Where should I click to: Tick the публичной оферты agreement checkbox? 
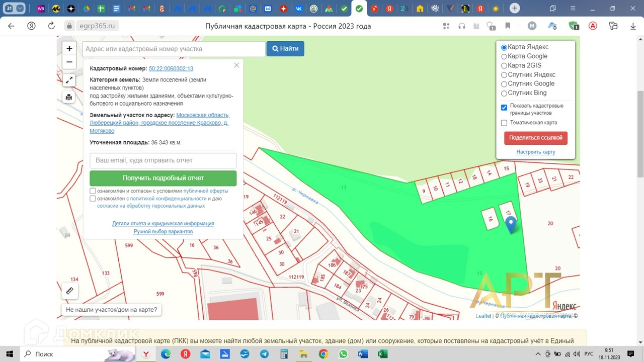click(93, 191)
